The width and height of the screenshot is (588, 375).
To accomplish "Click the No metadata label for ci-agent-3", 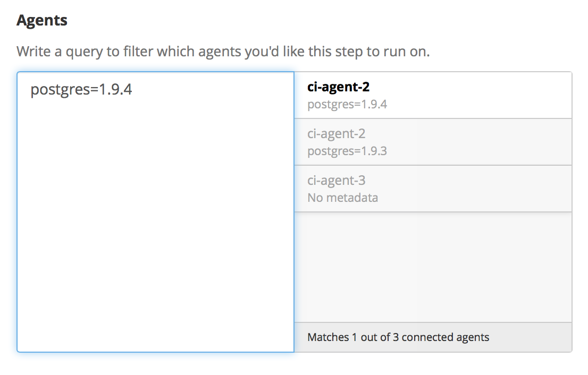I will point(343,198).
